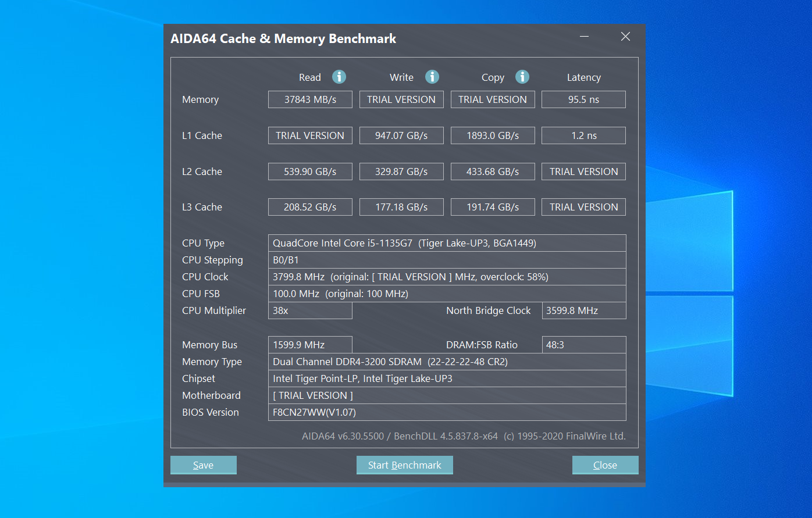Click the Motherboard TRIAL VERSION field

pyautogui.click(x=447, y=395)
